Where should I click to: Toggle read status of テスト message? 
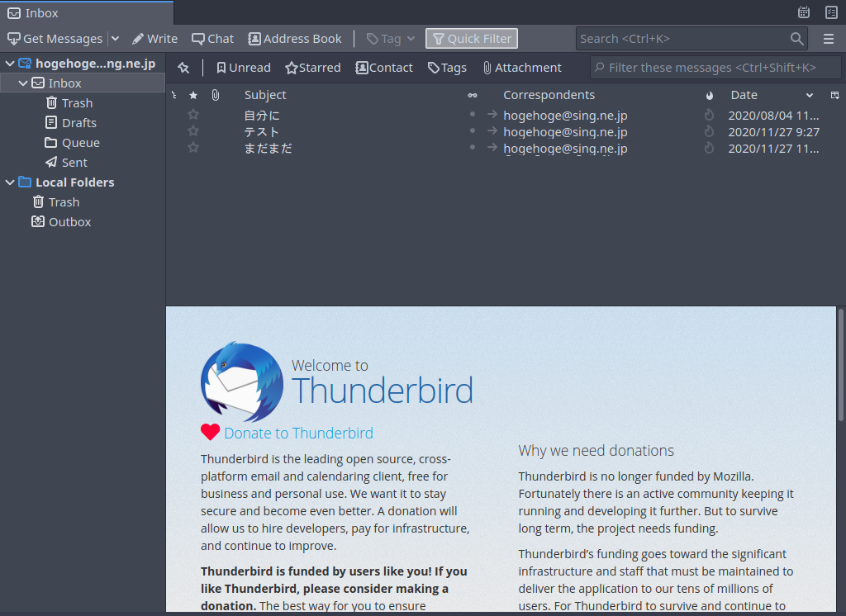[x=473, y=130]
